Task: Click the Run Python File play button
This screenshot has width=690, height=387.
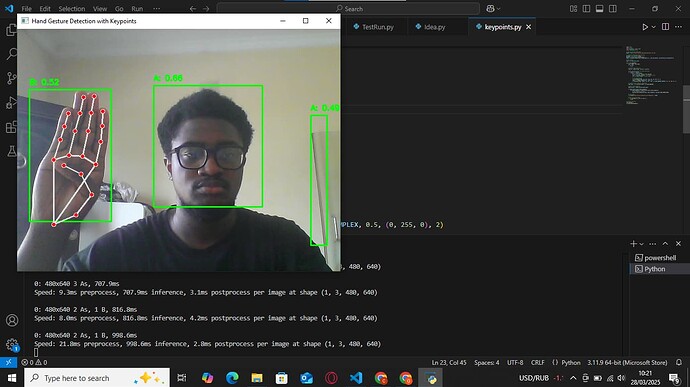Action: click(645, 27)
